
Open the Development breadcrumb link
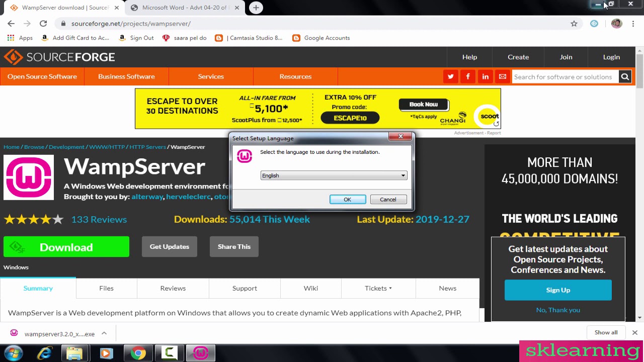(x=66, y=147)
